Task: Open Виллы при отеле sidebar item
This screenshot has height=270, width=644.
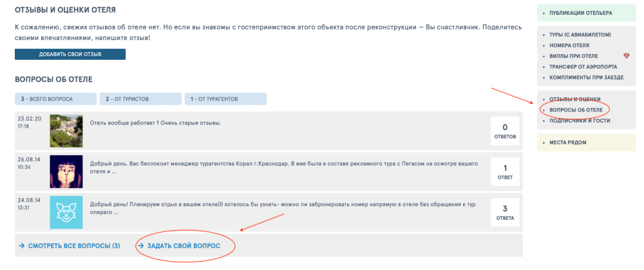Action: (573, 56)
